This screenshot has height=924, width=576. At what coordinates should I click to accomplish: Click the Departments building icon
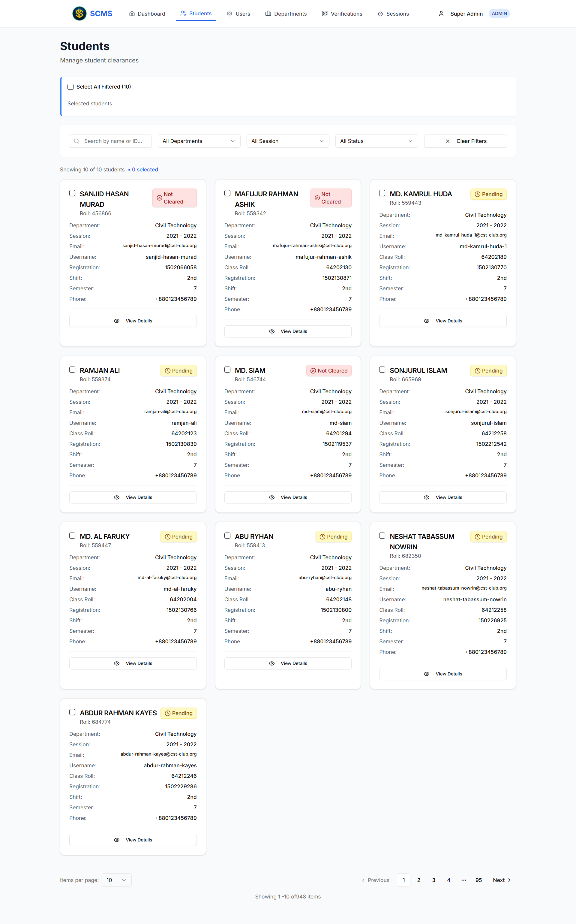[268, 14]
